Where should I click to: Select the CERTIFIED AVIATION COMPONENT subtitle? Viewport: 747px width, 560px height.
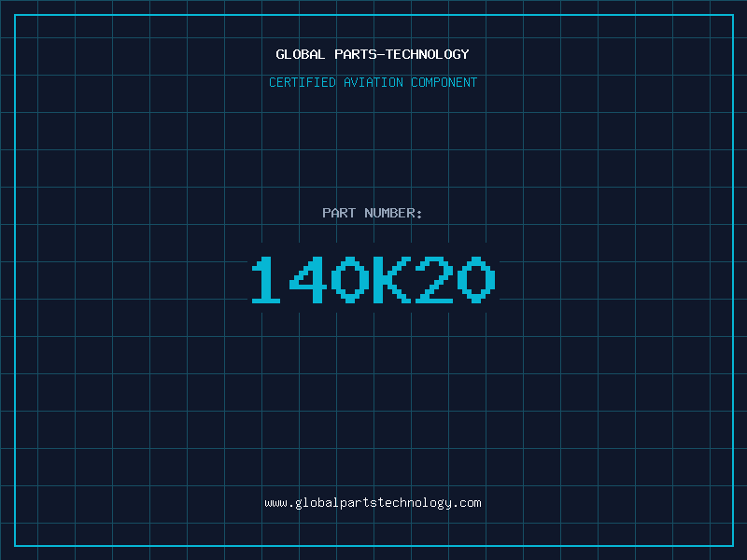coord(373,82)
